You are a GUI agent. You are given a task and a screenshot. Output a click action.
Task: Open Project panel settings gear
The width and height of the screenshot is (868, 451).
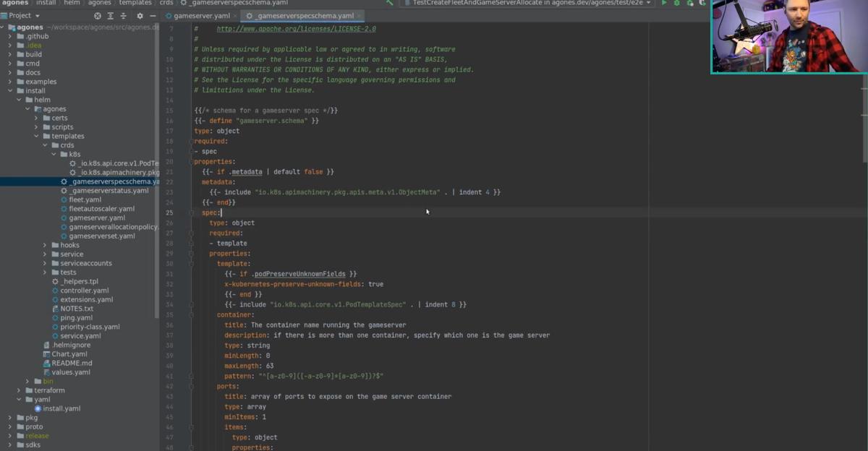point(140,15)
